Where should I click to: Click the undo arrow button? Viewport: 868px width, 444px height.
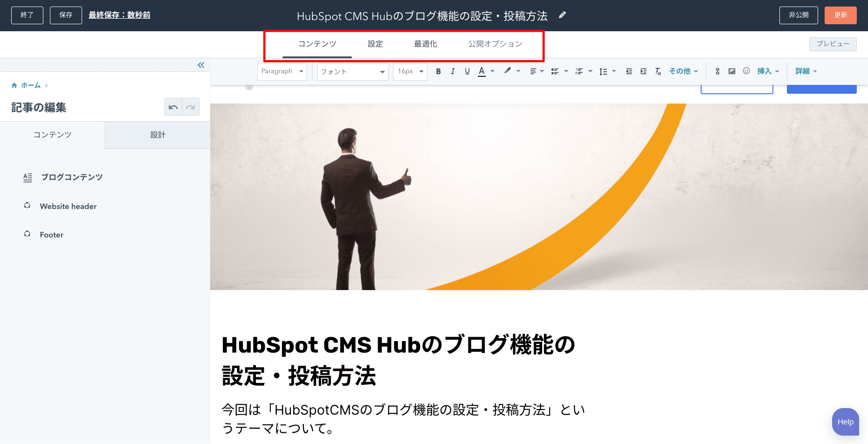(173, 107)
